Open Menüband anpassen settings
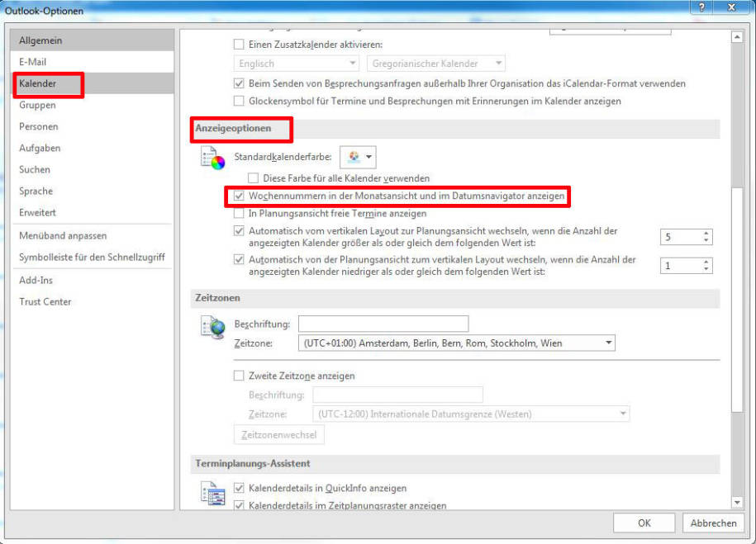 coord(92,235)
